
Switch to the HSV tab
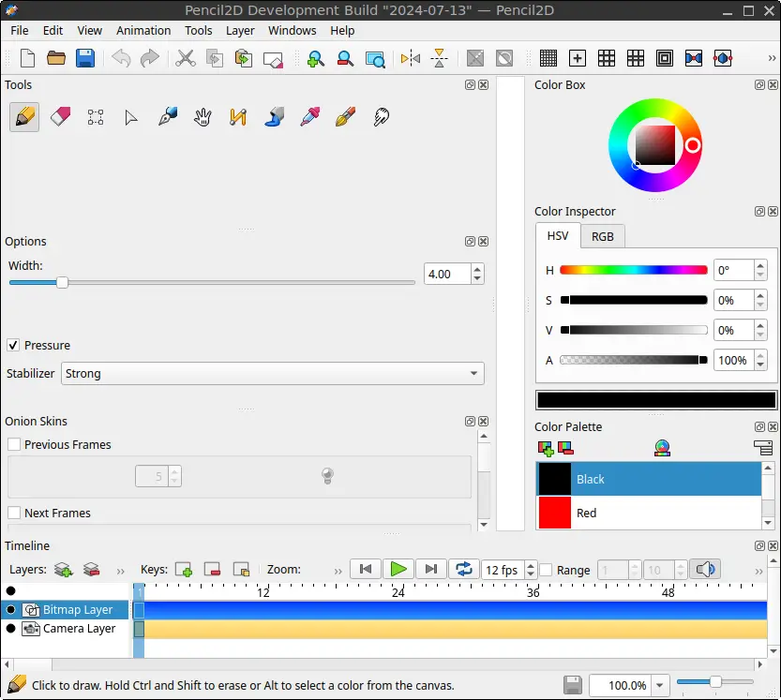(558, 235)
